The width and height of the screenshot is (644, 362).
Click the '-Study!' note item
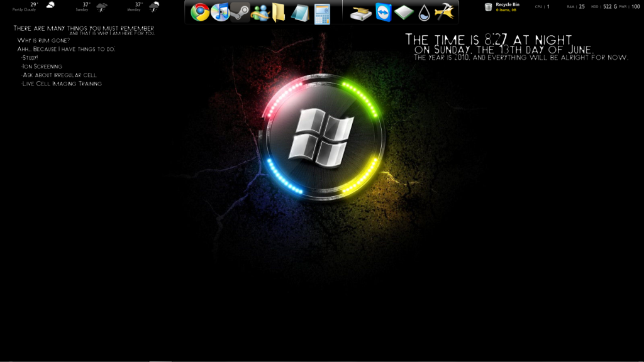30,57
